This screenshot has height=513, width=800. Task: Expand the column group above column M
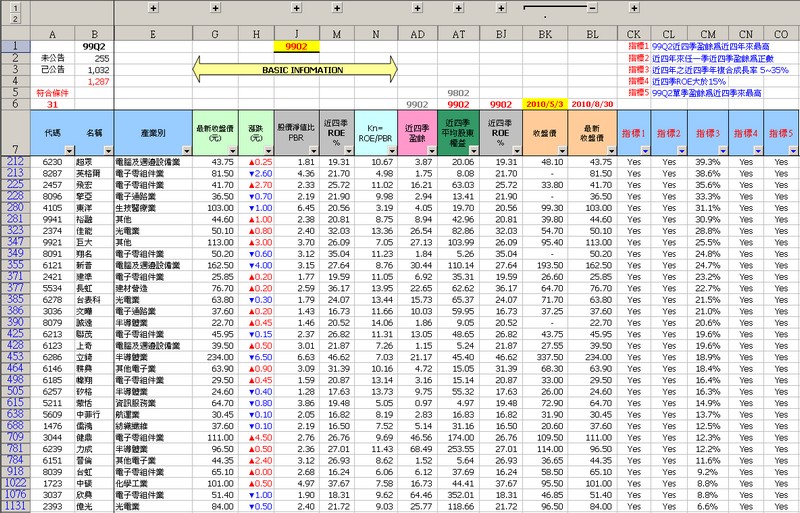pos(337,8)
